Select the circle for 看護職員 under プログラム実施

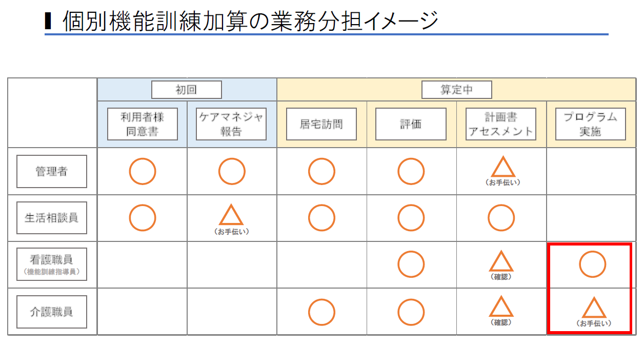coord(592,264)
